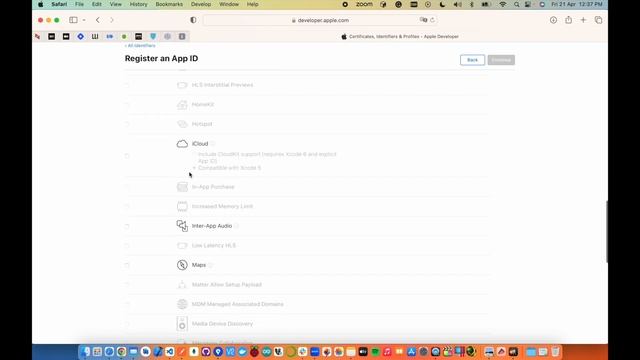Enable the iCloud capability checkbox
Image resolution: width=640 pixels, height=360 pixels.
coord(127,156)
